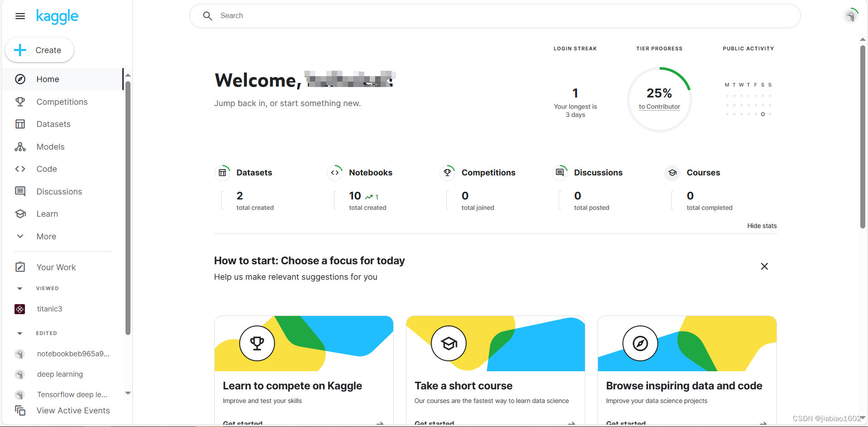Click graduation cap icon on short course card
This screenshot has height=427, width=868.
coord(449,344)
